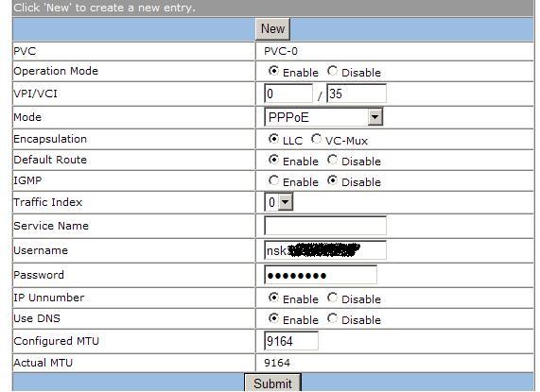
Task: Click into the Service Name field
Action: point(325,226)
